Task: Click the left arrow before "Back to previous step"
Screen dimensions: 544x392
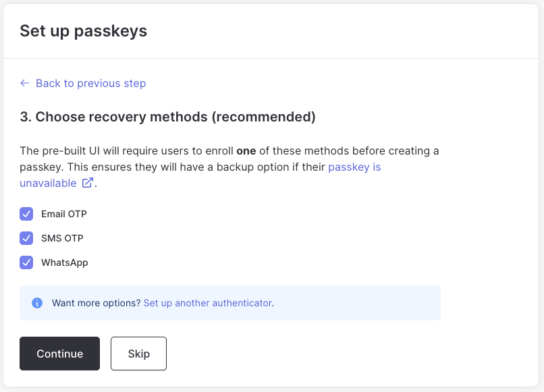Action: [x=24, y=83]
